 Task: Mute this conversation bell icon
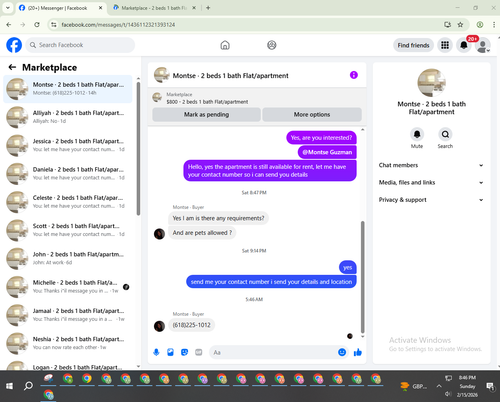pos(417,134)
